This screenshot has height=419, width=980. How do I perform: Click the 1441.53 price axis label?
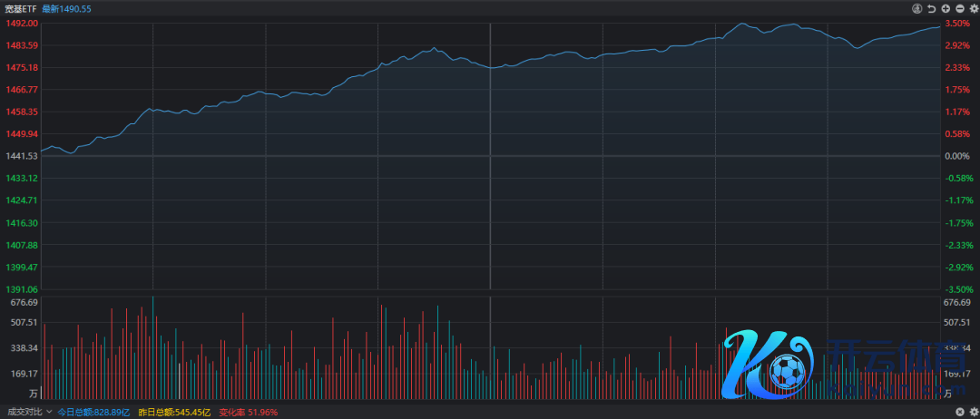coord(21,156)
